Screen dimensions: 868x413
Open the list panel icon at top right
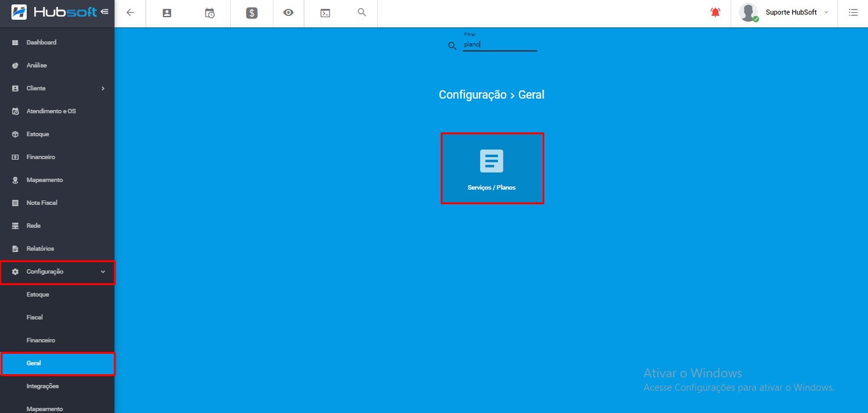coord(853,13)
